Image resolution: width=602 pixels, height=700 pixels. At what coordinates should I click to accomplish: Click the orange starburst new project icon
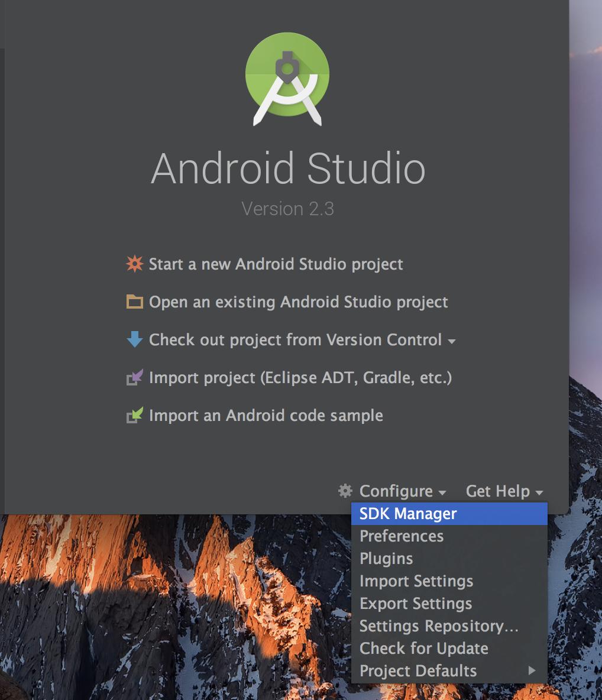(134, 264)
